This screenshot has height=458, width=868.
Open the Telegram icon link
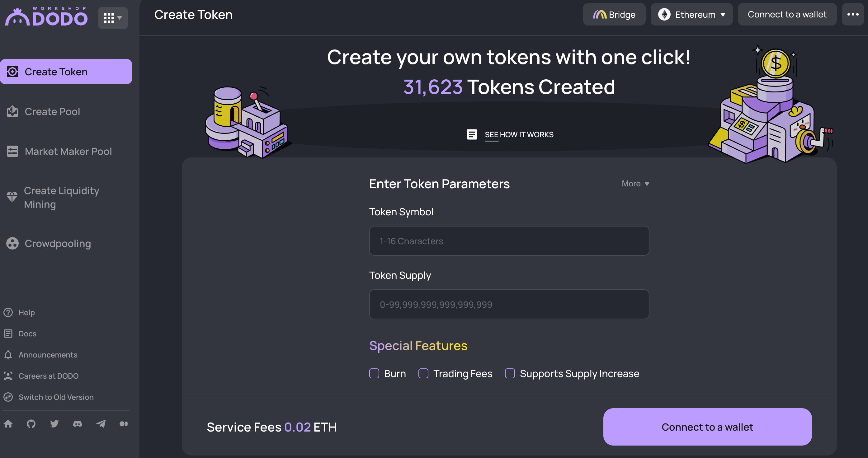101,424
